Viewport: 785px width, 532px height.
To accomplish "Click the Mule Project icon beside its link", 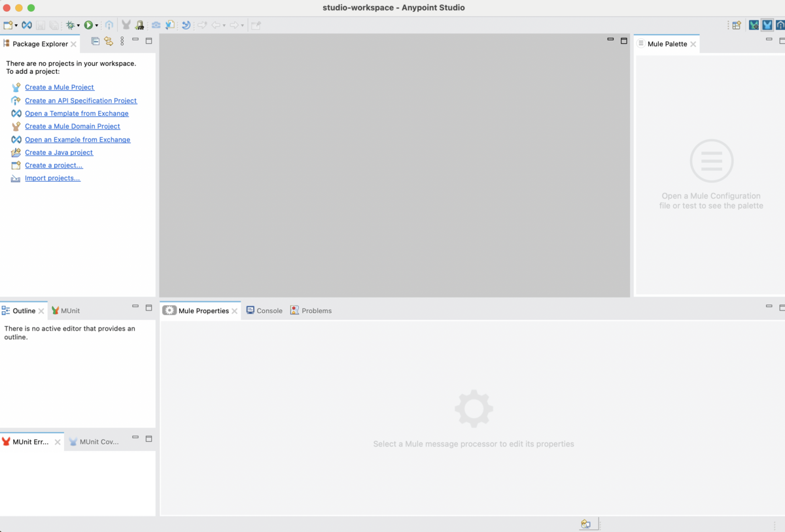I will click(16, 88).
